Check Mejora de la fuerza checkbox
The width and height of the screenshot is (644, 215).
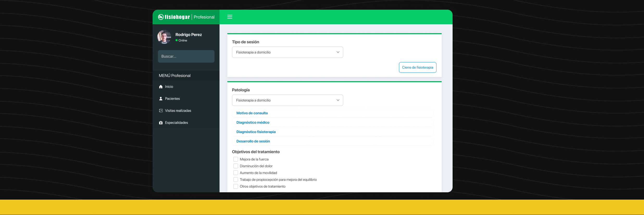[236, 159]
